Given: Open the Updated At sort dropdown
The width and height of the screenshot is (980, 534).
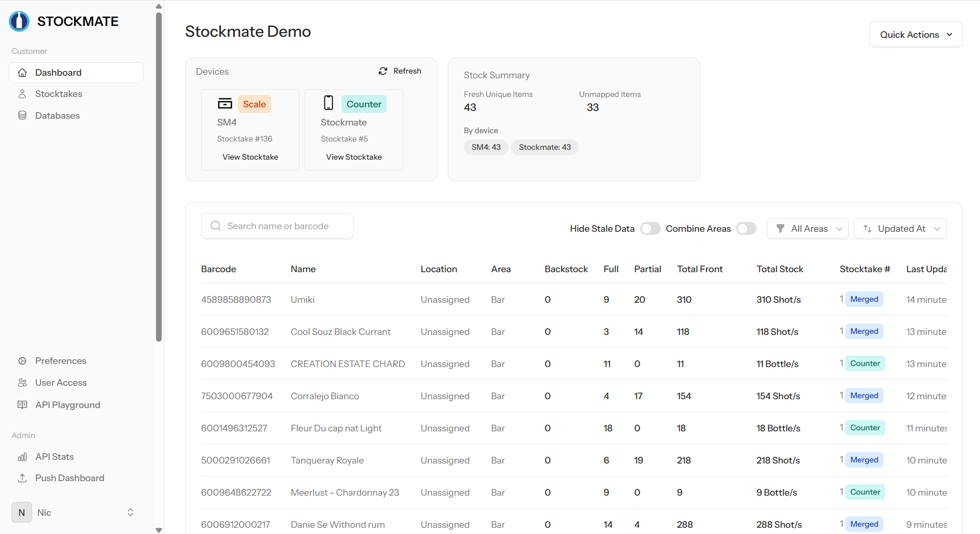Looking at the screenshot, I should tap(900, 229).
